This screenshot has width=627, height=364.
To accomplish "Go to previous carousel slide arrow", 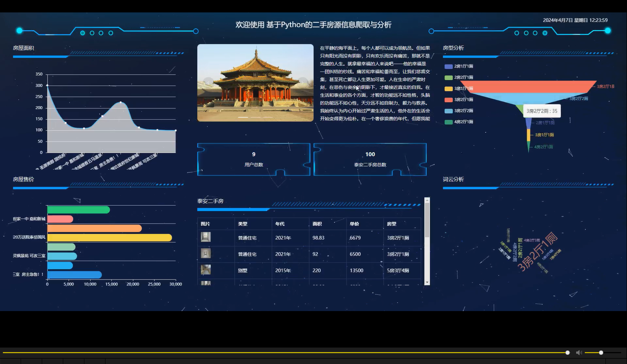I will (x=208, y=83).
